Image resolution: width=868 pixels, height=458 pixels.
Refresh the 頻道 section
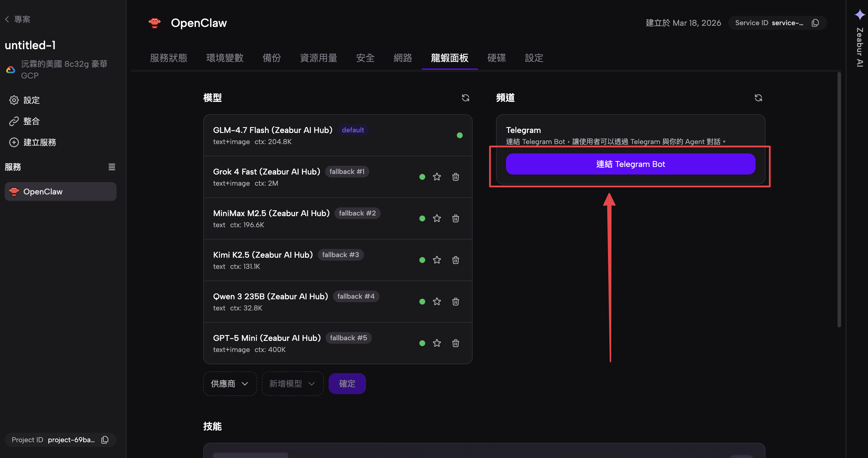[758, 98]
